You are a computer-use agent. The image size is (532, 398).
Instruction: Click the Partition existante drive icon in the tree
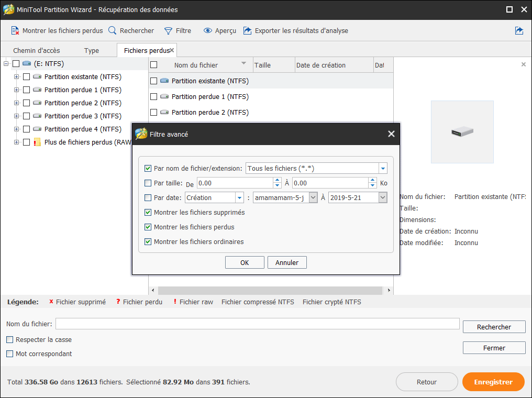point(37,76)
